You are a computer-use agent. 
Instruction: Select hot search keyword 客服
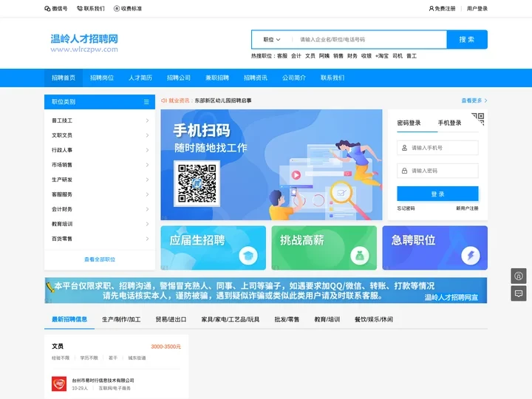pos(282,56)
